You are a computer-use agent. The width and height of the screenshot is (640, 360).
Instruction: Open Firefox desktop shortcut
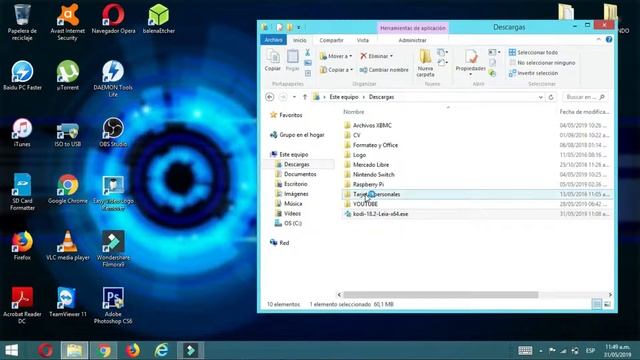tap(22, 246)
